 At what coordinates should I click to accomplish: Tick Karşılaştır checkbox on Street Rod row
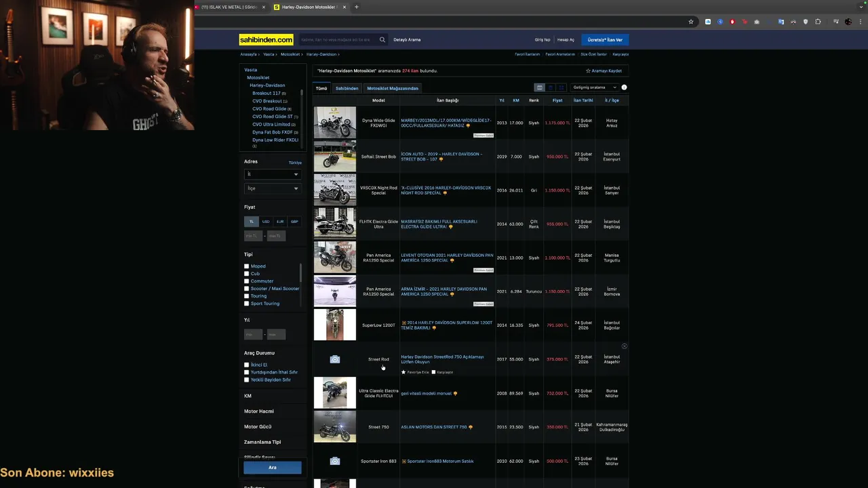coord(435,372)
